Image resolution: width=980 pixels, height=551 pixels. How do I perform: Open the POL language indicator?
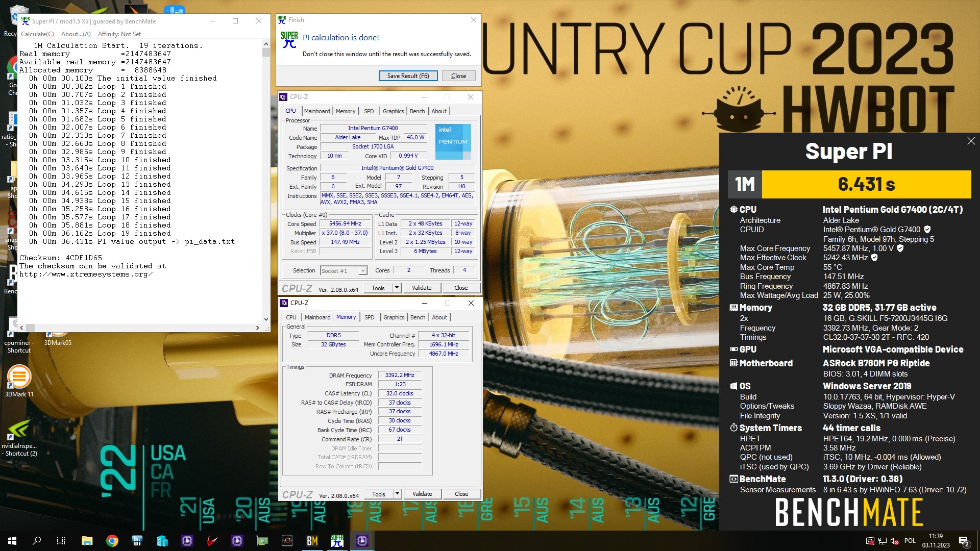pos(910,541)
